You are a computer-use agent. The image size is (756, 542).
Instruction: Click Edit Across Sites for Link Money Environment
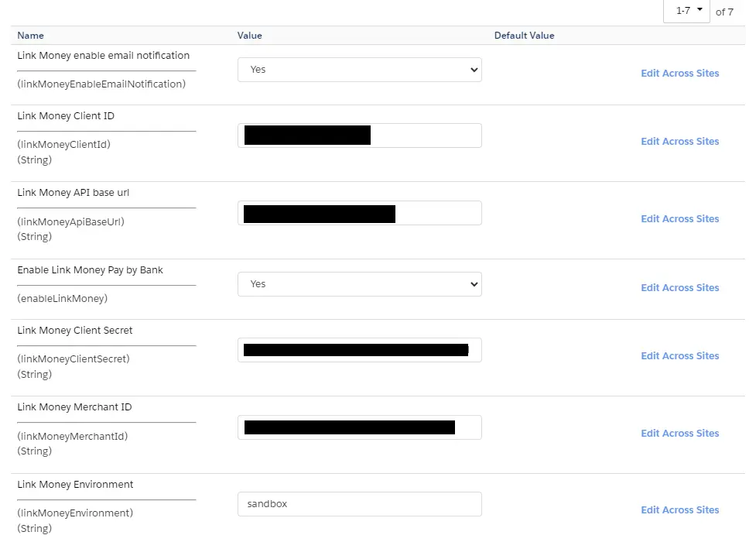pyautogui.click(x=680, y=510)
